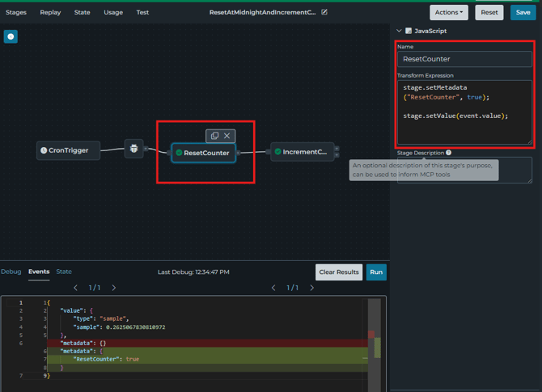Click the Stage Description help icon
The image size is (542, 392).
point(448,153)
